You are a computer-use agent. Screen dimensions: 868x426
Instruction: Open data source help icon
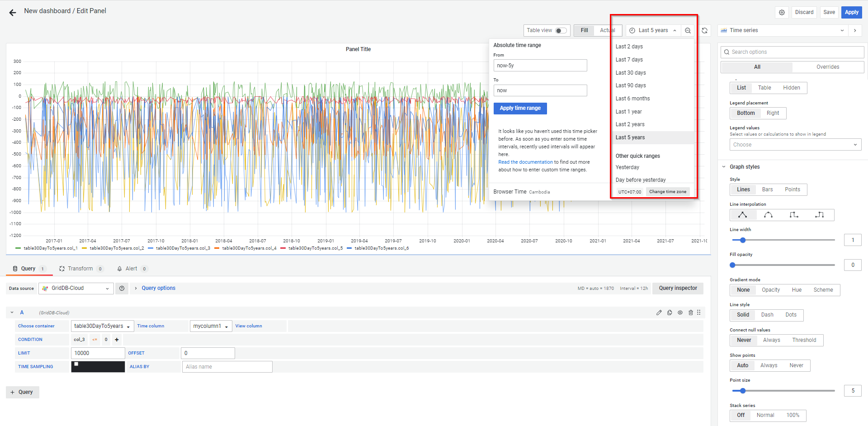click(122, 289)
